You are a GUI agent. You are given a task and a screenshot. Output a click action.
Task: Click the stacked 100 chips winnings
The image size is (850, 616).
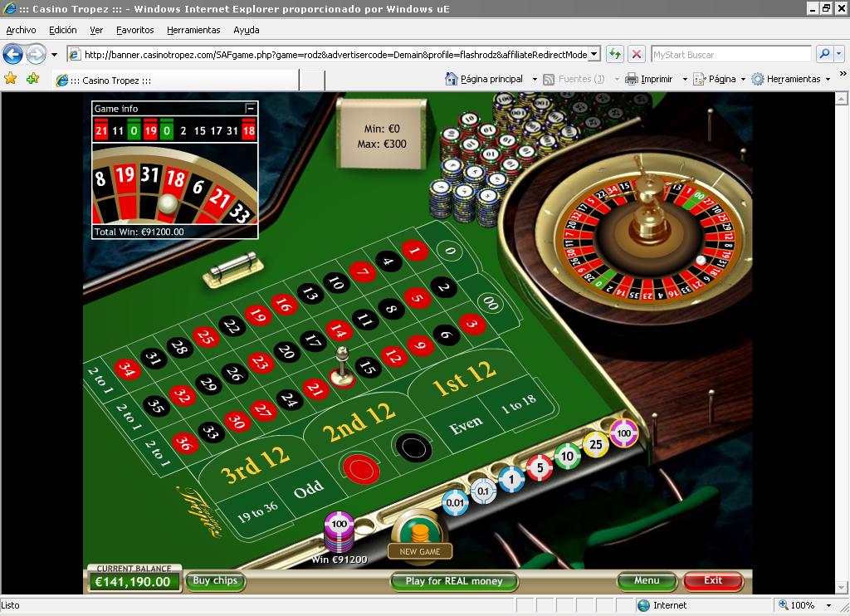click(339, 532)
